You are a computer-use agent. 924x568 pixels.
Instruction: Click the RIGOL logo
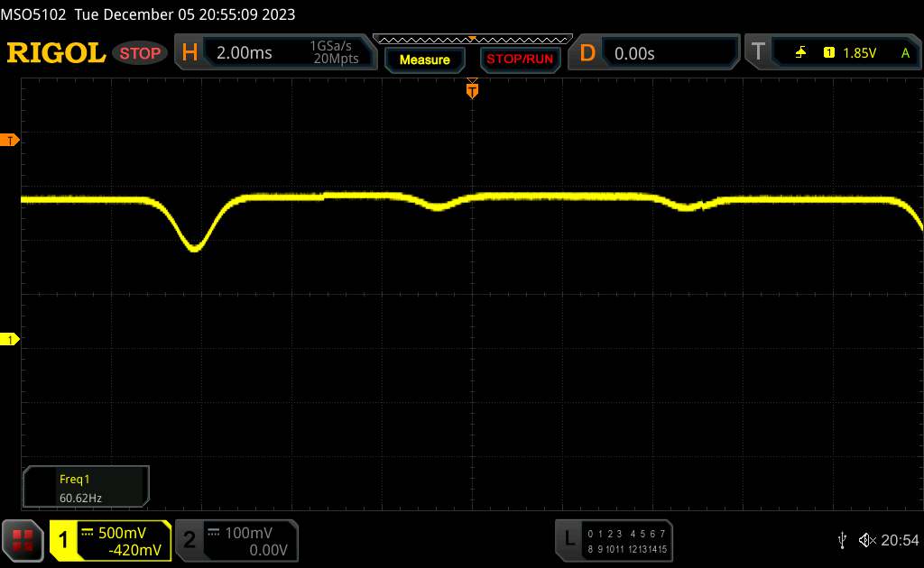(x=56, y=53)
